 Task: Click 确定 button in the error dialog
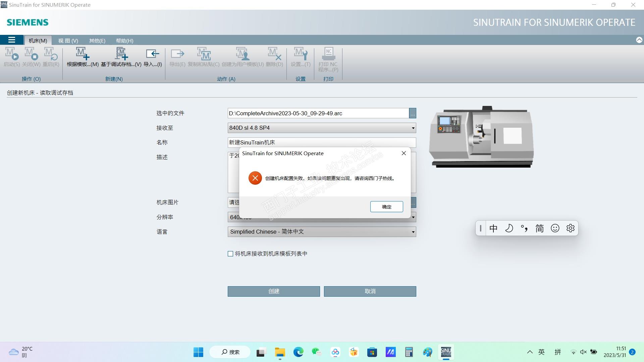click(x=386, y=207)
